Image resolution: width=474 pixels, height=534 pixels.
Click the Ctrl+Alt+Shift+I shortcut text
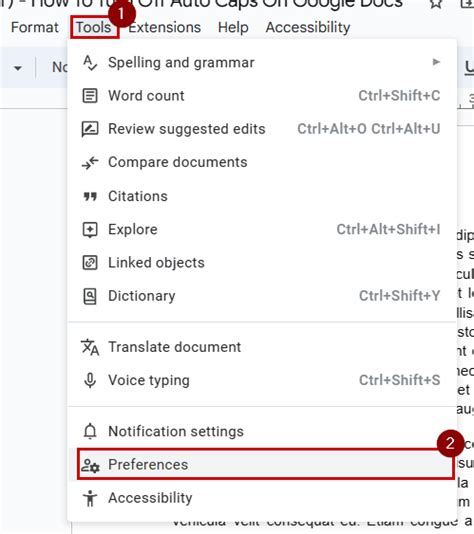click(x=389, y=230)
